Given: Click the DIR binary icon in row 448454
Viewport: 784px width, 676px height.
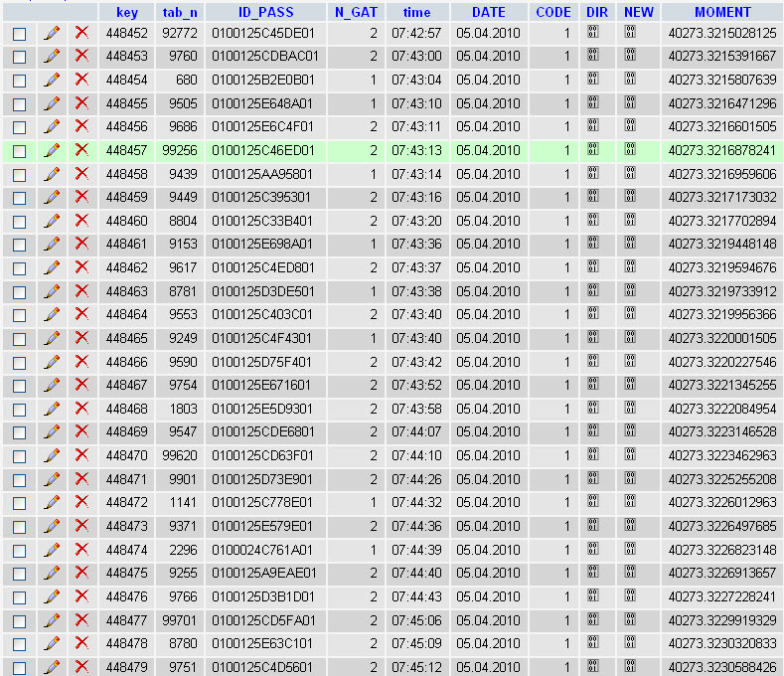Looking at the screenshot, I should 593,80.
